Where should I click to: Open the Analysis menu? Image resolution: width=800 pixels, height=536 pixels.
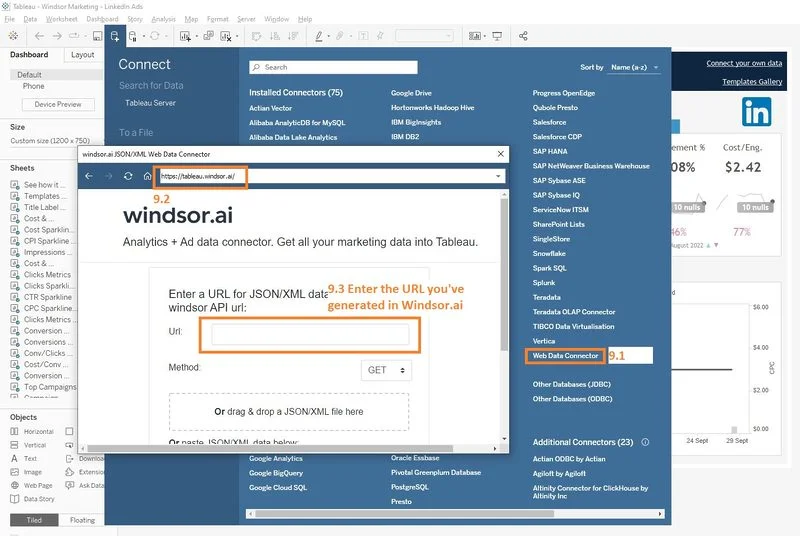pos(163,19)
